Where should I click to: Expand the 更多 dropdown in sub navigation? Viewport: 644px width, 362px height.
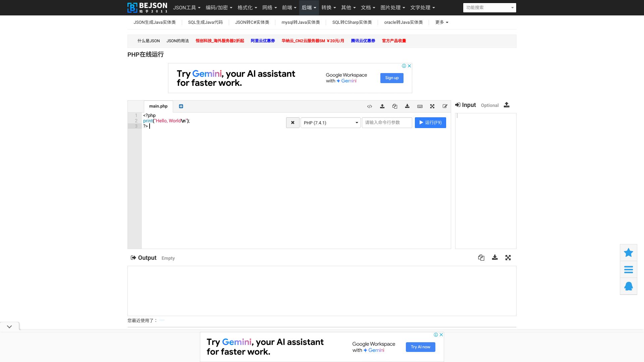(x=441, y=22)
